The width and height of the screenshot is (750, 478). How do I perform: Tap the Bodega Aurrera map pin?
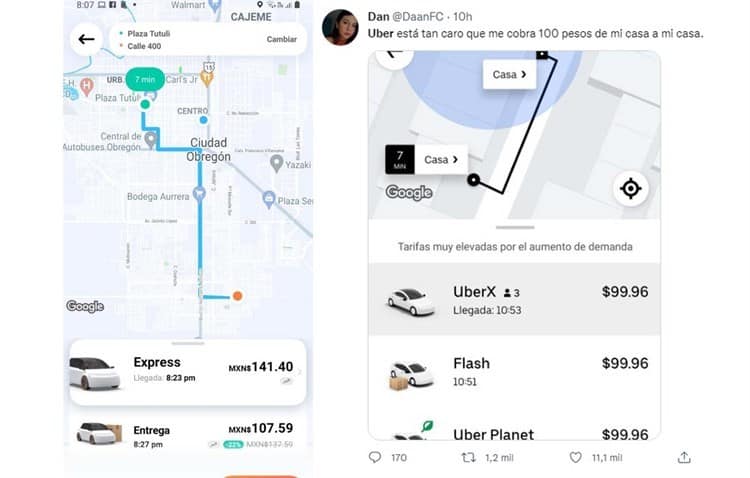pyautogui.click(x=199, y=194)
